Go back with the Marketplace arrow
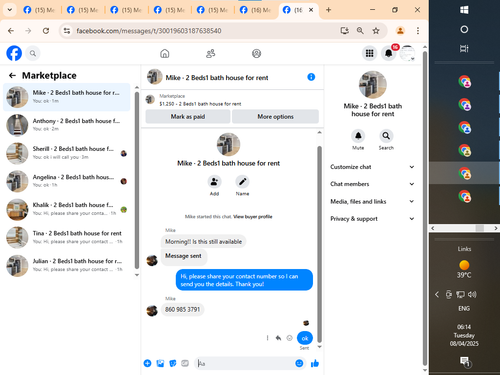 coord(12,76)
